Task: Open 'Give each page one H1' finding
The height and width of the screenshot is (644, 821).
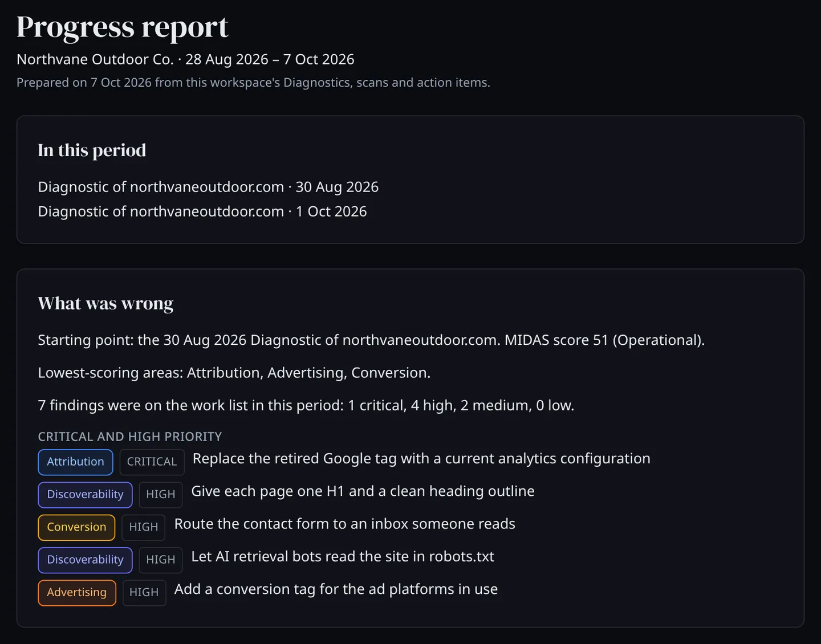Action: pos(363,491)
